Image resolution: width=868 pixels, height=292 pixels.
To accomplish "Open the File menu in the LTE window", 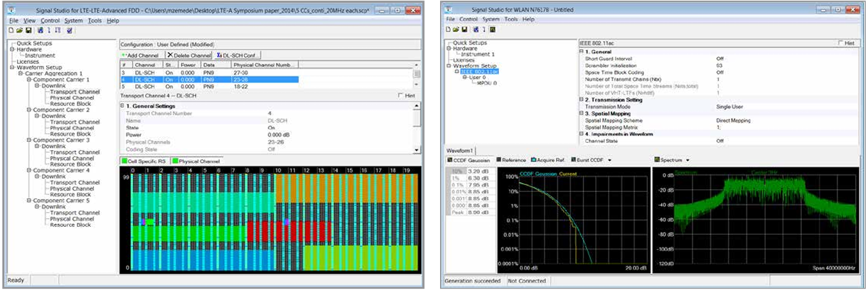I will point(13,20).
